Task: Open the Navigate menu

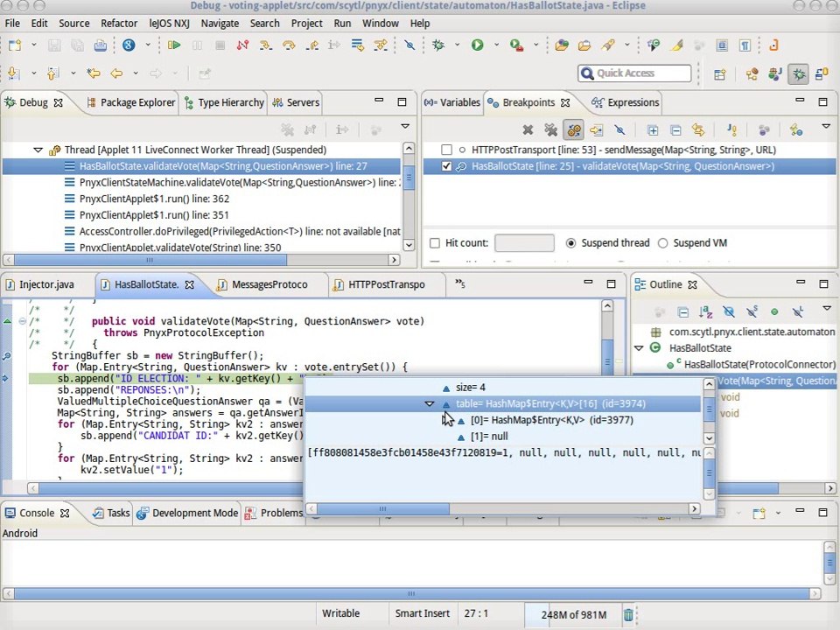Action: pos(220,24)
